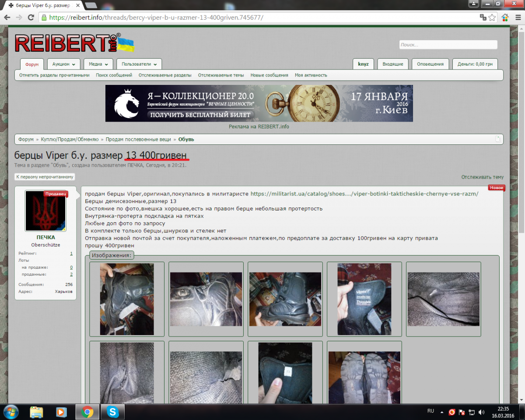Open the media player taskbar icon
The width and height of the screenshot is (525, 420).
tap(61, 412)
